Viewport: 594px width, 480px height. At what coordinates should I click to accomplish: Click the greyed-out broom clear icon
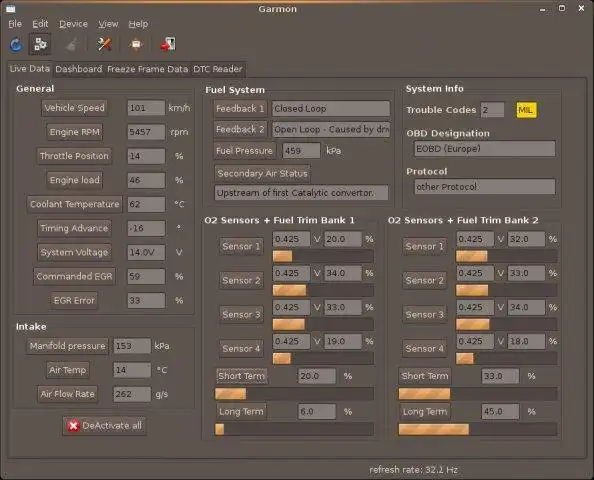72,45
